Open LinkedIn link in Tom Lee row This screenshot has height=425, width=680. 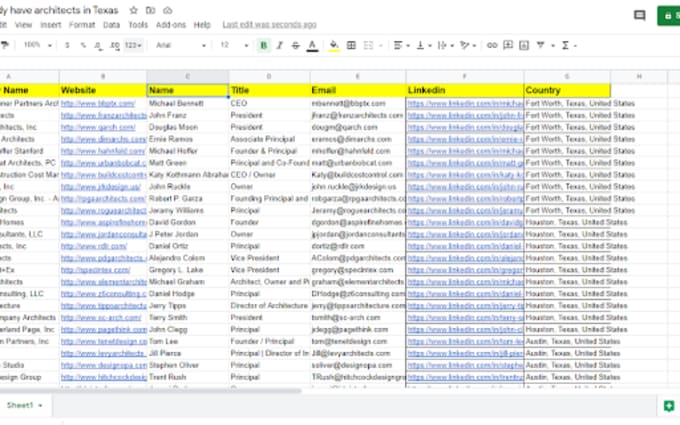(x=465, y=341)
